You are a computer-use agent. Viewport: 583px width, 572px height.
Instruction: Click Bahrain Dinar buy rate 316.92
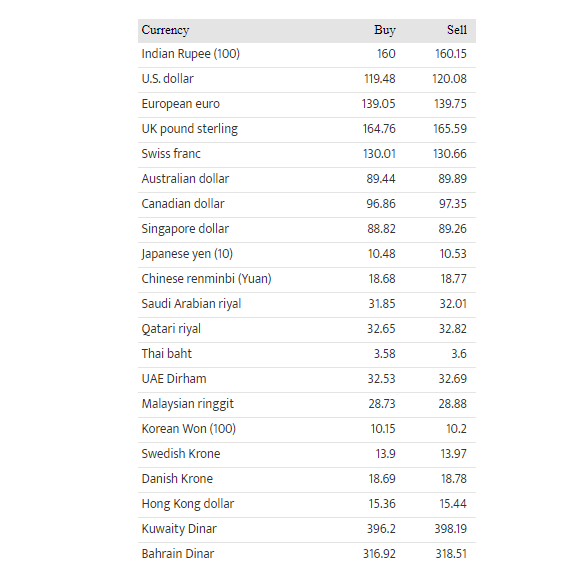(x=379, y=554)
